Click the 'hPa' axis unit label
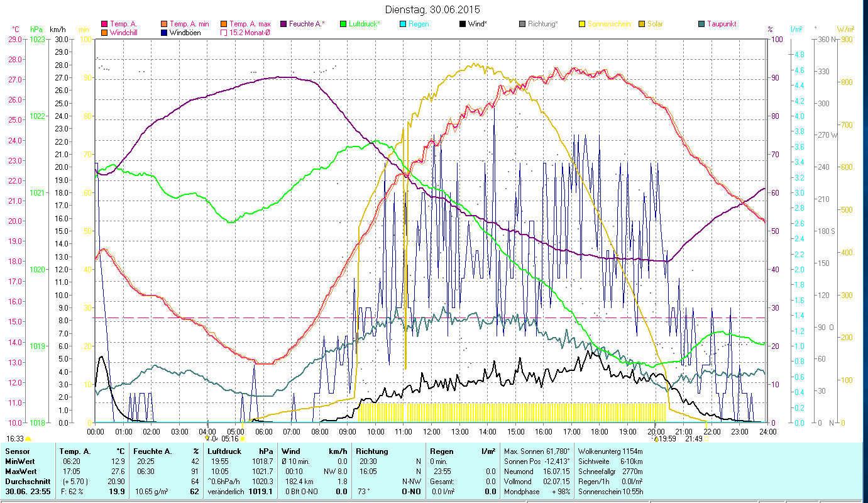 pos(36,30)
